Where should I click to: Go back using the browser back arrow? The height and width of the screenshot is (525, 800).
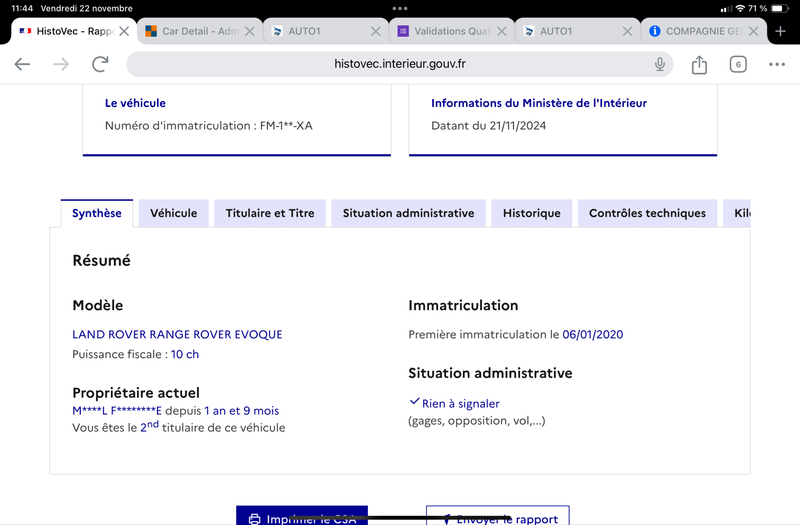[x=22, y=64]
